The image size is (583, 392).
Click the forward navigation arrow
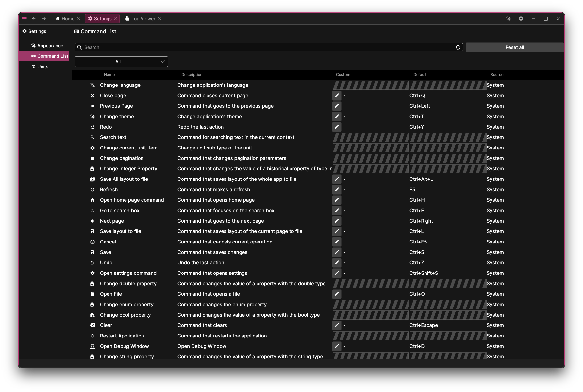[44, 19]
